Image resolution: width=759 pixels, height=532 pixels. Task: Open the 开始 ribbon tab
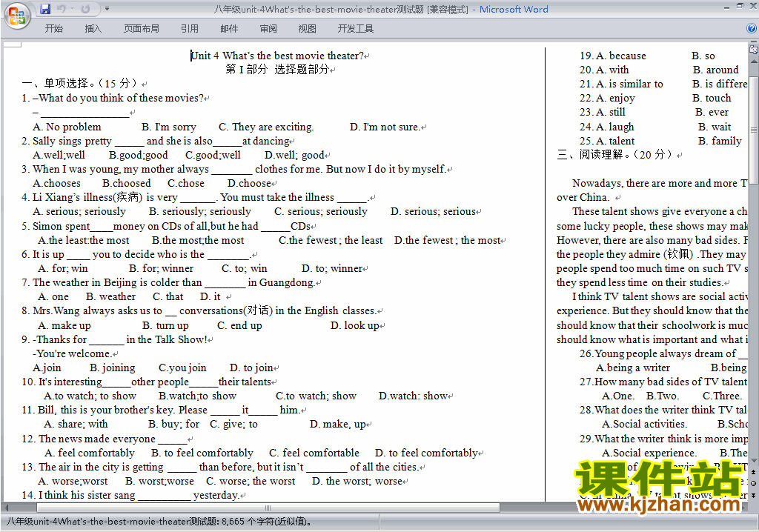[53, 29]
